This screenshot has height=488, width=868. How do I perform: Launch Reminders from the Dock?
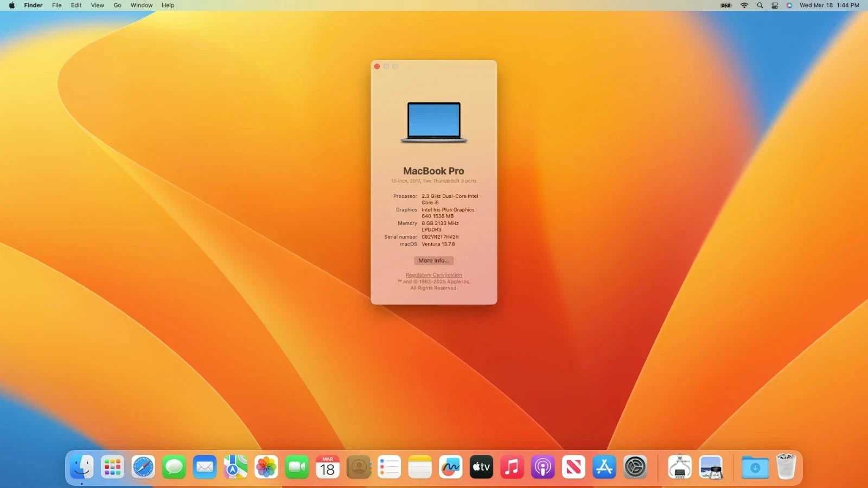pos(389,467)
